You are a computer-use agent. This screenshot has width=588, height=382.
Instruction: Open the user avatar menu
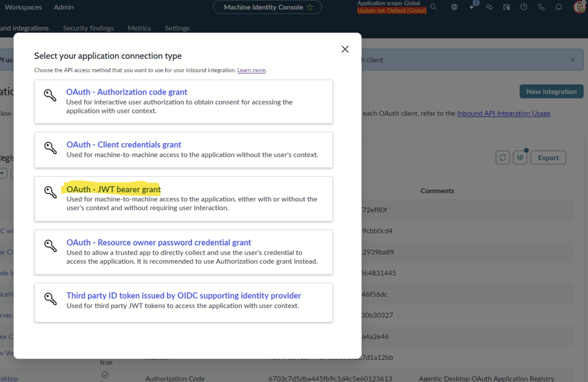tap(580, 7)
